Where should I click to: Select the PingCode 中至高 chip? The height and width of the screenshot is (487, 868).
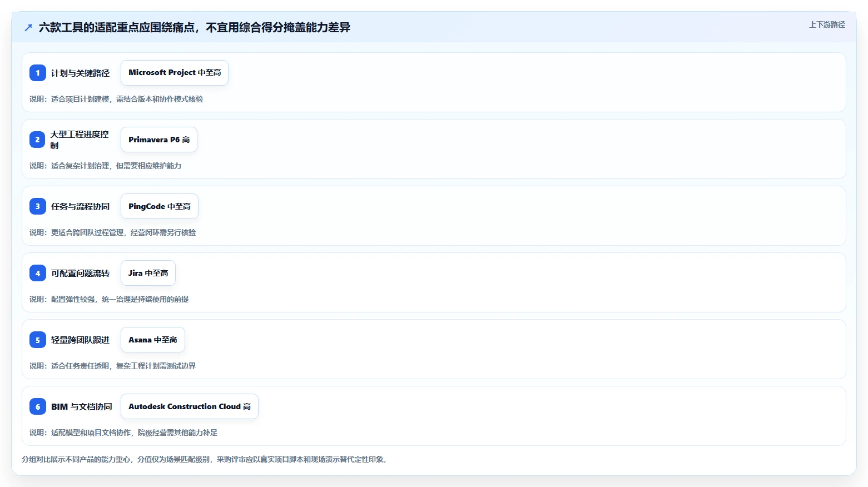point(160,206)
